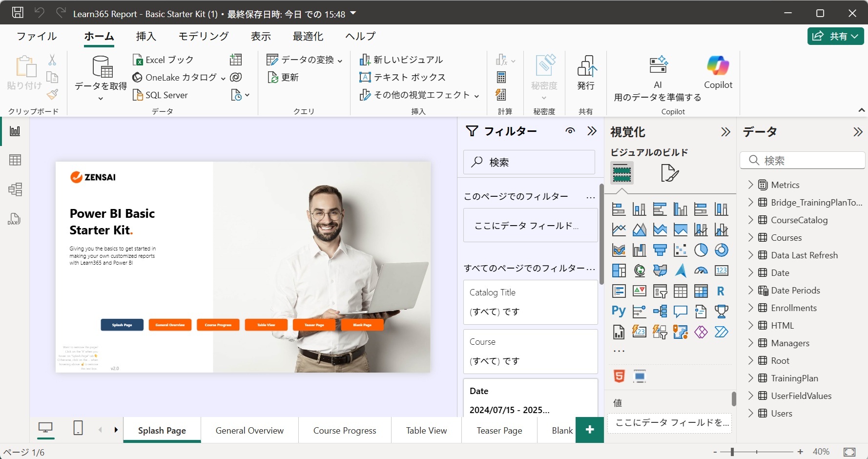Select the Python visual icon
Viewport: 868px width, 459px height.
pyautogui.click(x=619, y=312)
